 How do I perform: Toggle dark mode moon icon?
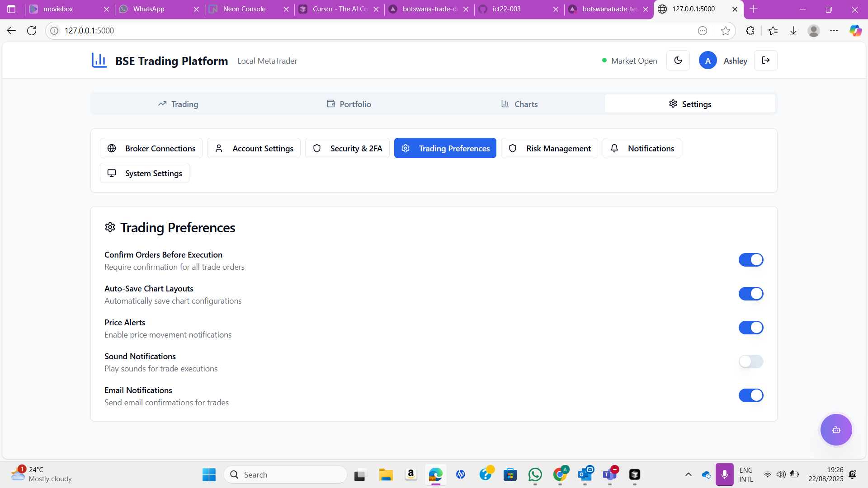pos(678,61)
